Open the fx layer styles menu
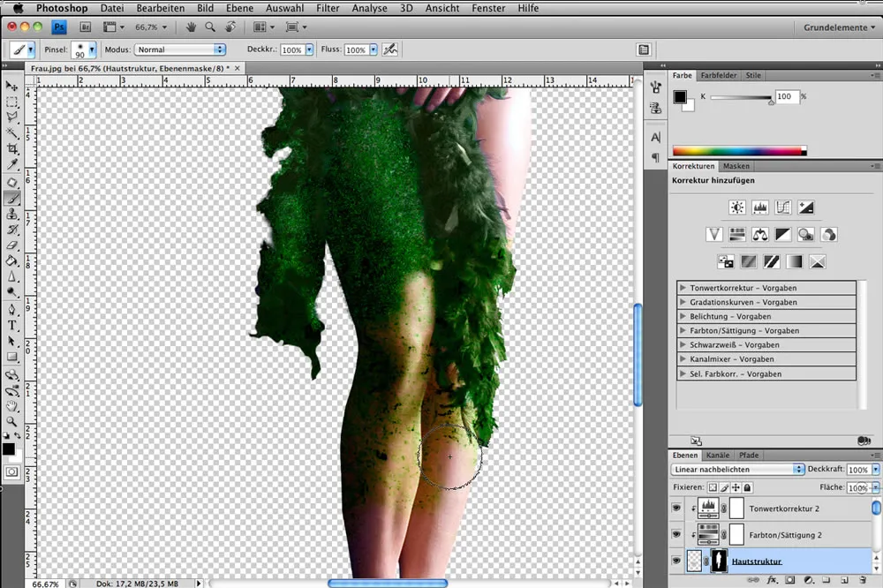Image resolution: width=883 pixels, height=588 pixels. coord(772,579)
